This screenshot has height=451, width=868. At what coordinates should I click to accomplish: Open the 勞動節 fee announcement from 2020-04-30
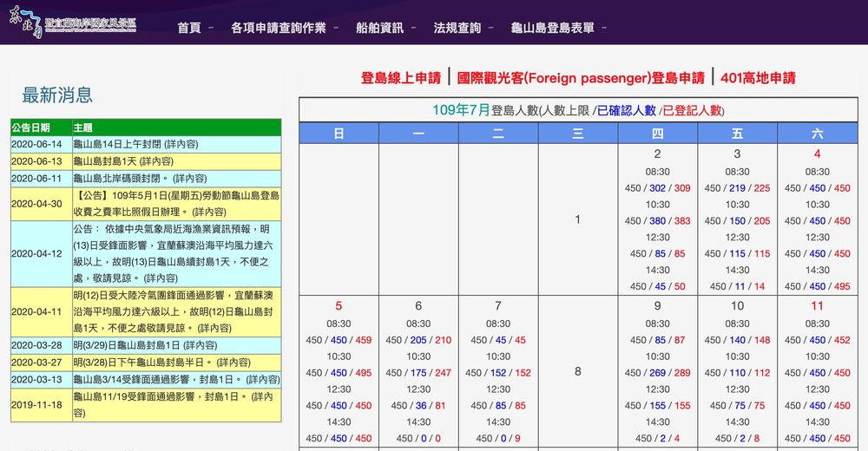[177, 203]
